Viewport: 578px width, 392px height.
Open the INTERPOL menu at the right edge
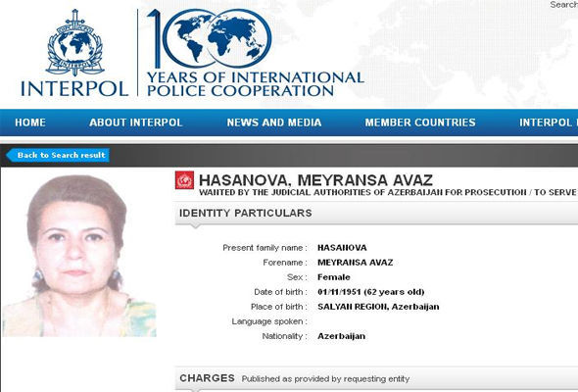(x=549, y=122)
